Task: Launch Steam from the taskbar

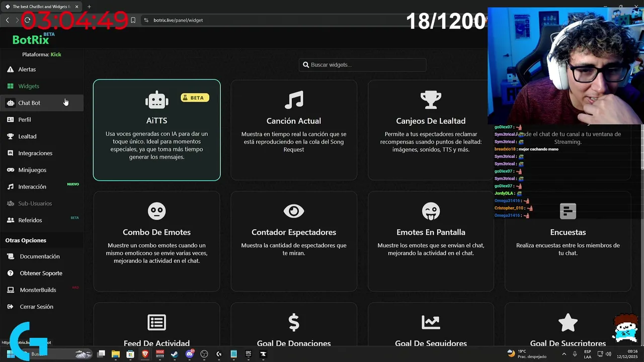Action: click(x=175, y=354)
